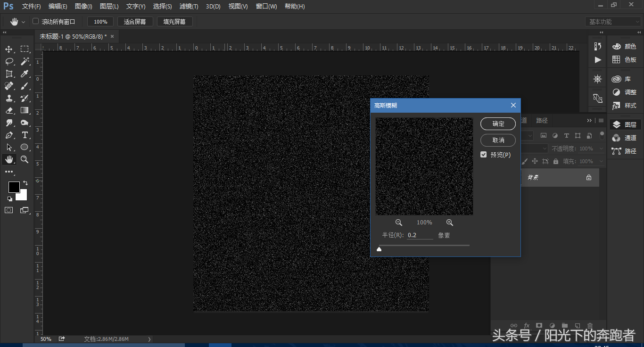The width and height of the screenshot is (644, 347).
Task: Zoom in the Gaussian Blur preview
Action: coord(449,223)
